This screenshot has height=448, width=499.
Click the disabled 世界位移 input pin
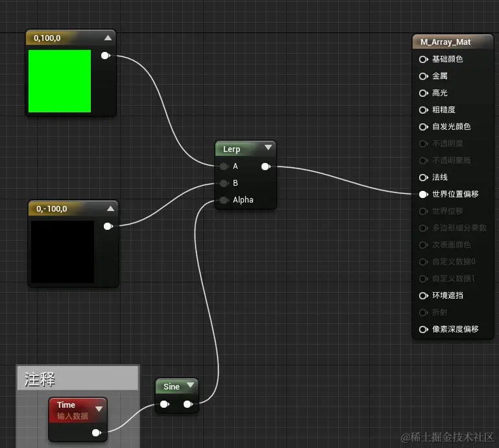424,211
